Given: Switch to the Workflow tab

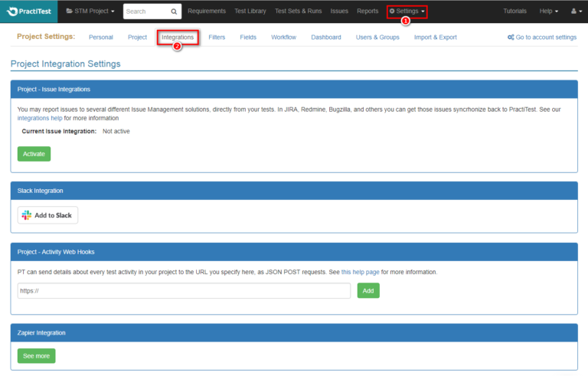Looking at the screenshot, I should [283, 38].
